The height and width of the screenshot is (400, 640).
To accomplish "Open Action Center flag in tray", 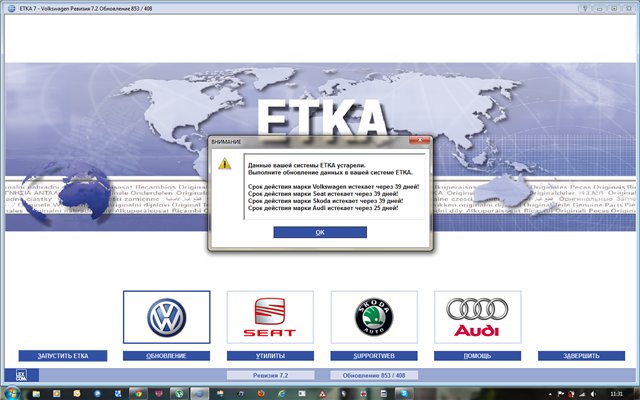I will [x=561, y=394].
